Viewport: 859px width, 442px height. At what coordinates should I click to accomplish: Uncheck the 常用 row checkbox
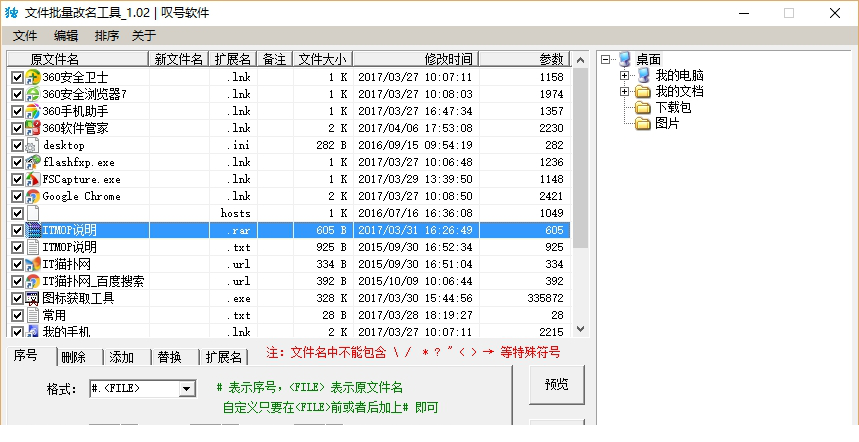[x=17, y=315]
